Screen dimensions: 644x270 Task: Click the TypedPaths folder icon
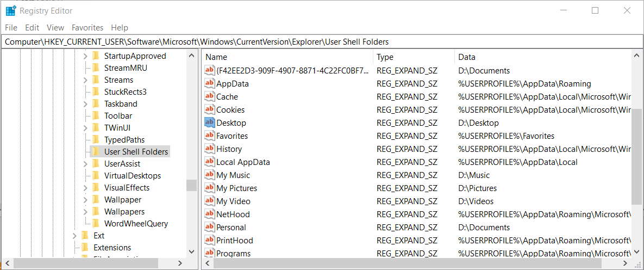coord(96,139)
